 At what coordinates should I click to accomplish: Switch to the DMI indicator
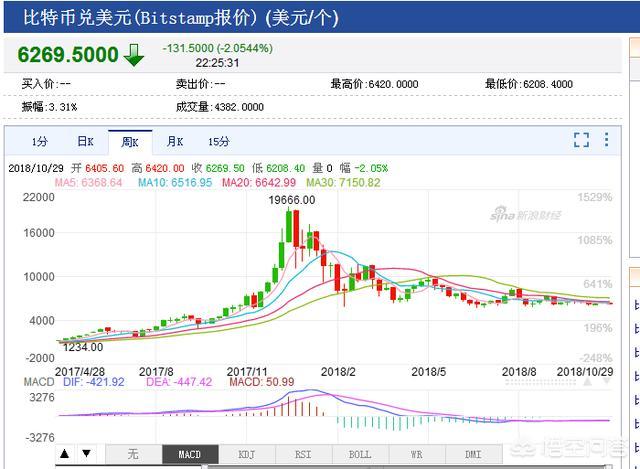[x=473, y=454]
